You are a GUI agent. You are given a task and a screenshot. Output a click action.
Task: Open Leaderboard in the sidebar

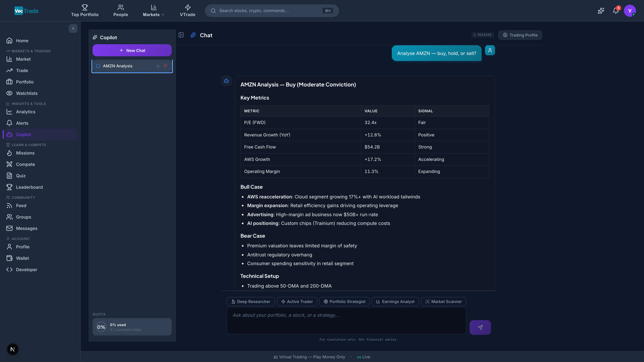point(40,187)
